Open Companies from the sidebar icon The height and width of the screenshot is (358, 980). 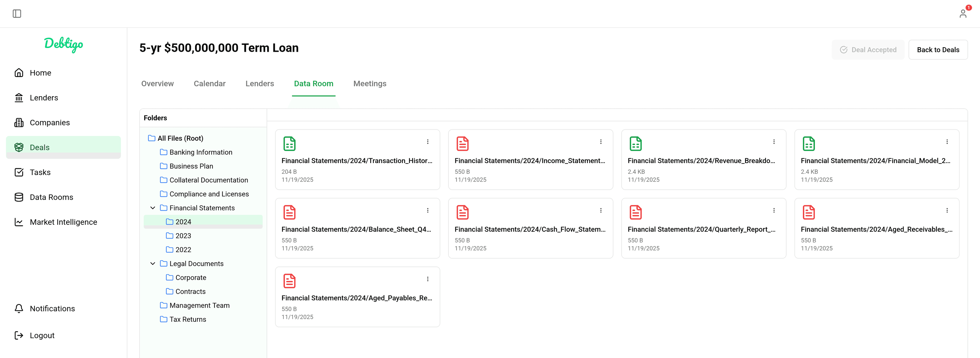tap(19, 122)
